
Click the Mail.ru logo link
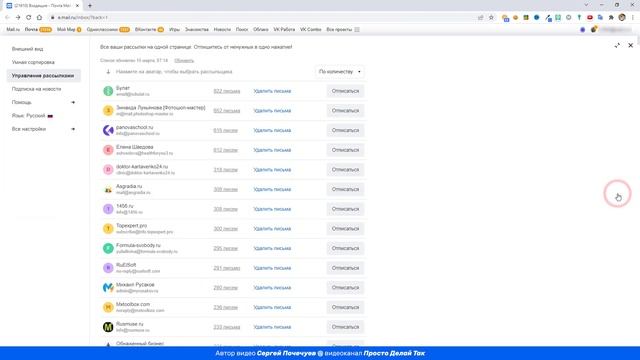point(13,29)
